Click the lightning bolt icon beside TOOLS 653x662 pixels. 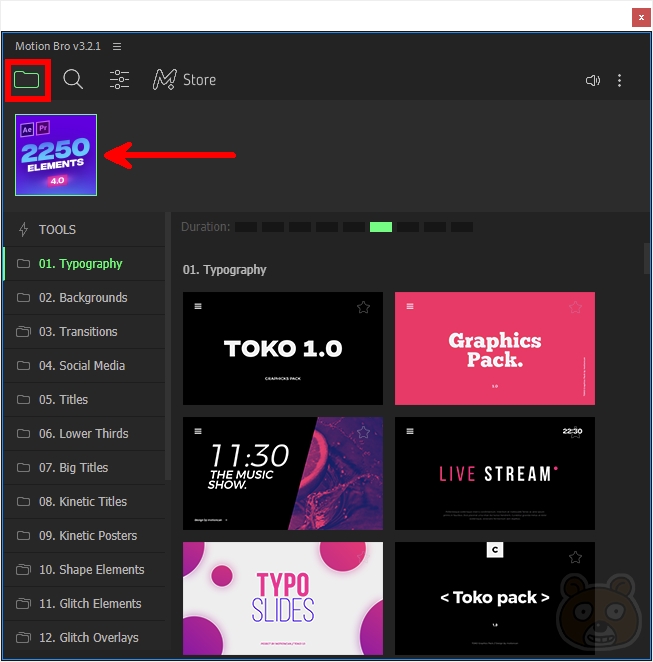coord(24,230)
